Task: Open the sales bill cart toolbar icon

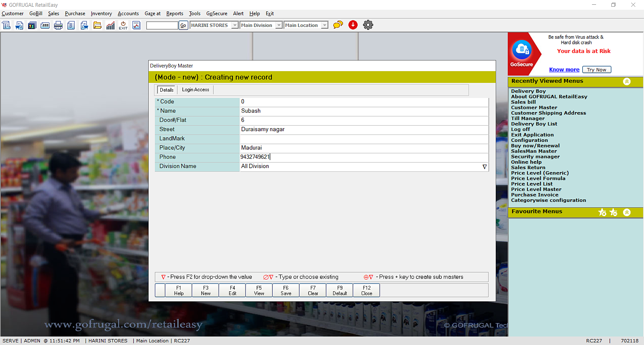Action: point(19,25)
